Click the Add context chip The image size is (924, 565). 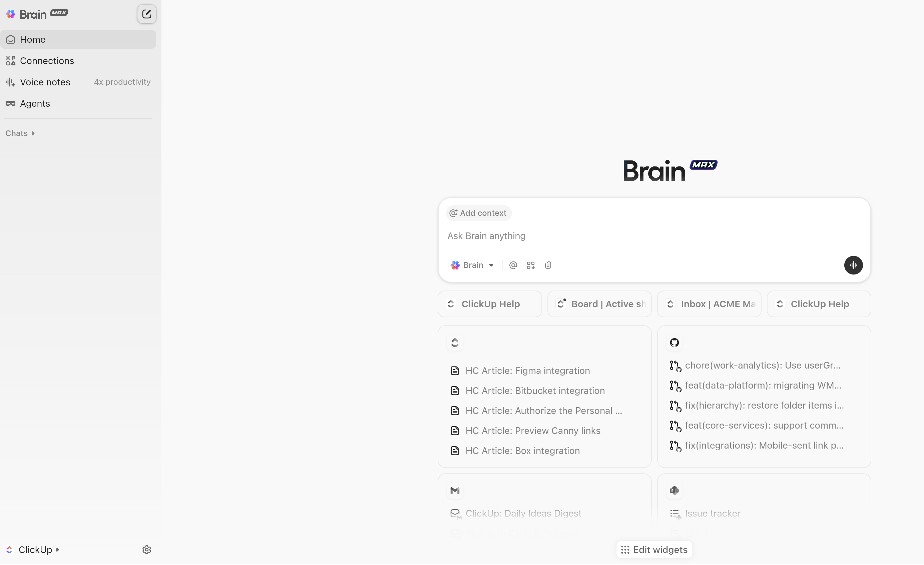(x=478, y=213)
